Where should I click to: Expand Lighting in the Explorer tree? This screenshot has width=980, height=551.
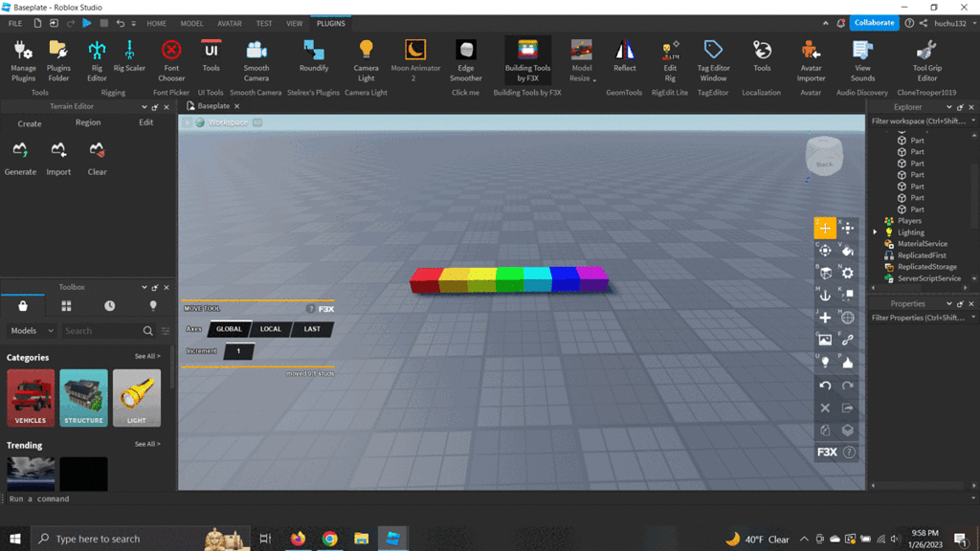(875, 231)
